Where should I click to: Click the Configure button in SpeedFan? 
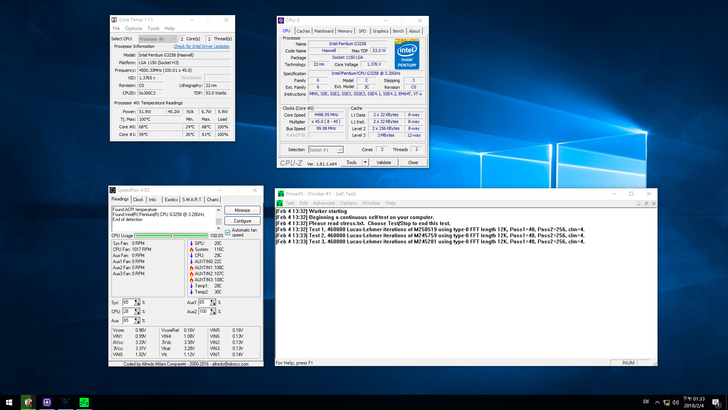point(242,221)
